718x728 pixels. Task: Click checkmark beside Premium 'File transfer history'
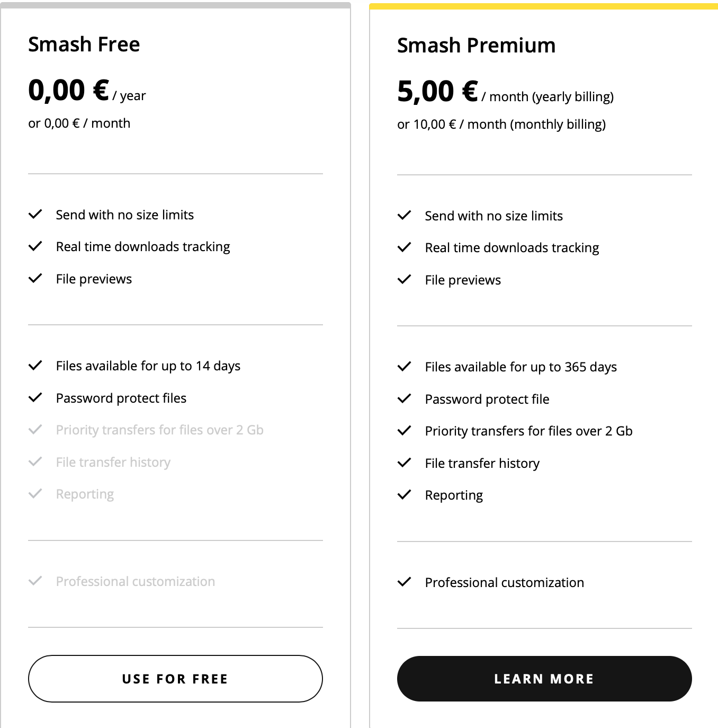(x=404, y=463)
